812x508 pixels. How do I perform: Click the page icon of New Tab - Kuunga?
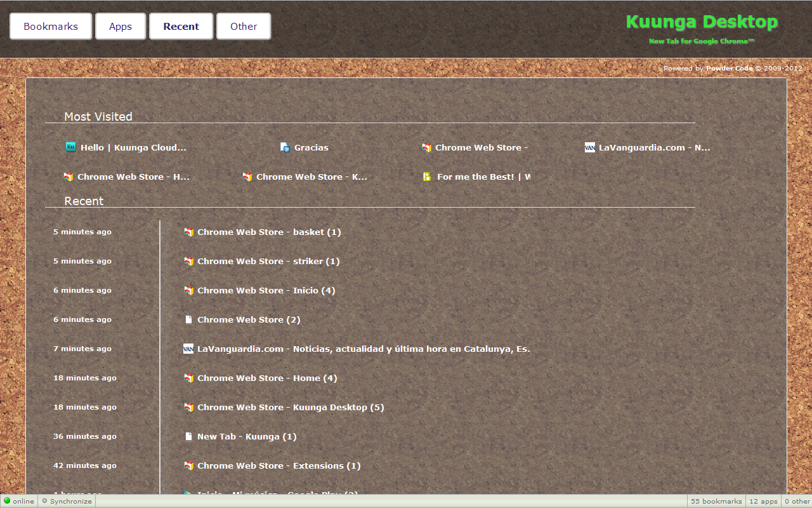[x=188, y=436]
